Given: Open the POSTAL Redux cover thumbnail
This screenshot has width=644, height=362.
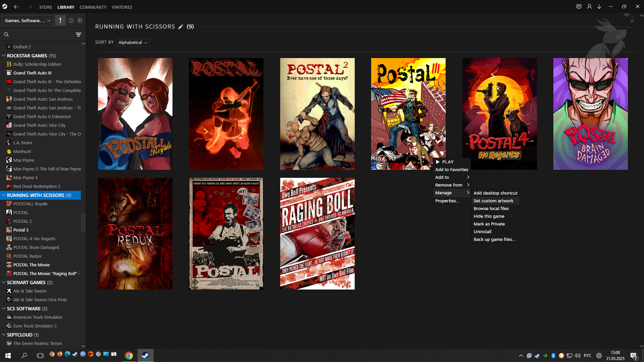Looking at the screenshot, I should [x=135, y=234].
